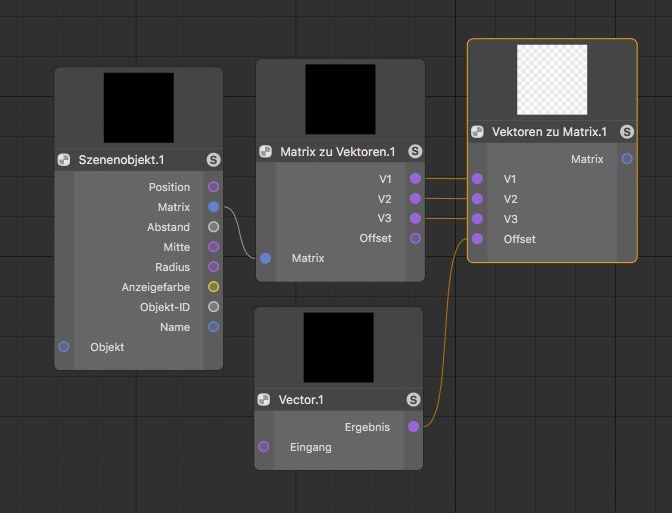This screenshot has width=672, height=513.
Task: Click V2 output port of Matrix zu Vektoren.1
Action: (415, 198)
